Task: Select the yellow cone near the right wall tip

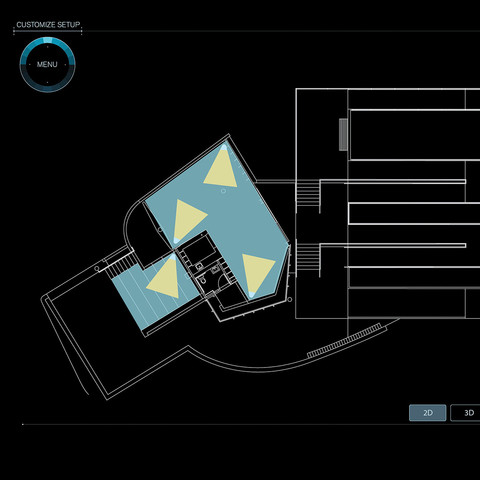Action: click(257, 274)
